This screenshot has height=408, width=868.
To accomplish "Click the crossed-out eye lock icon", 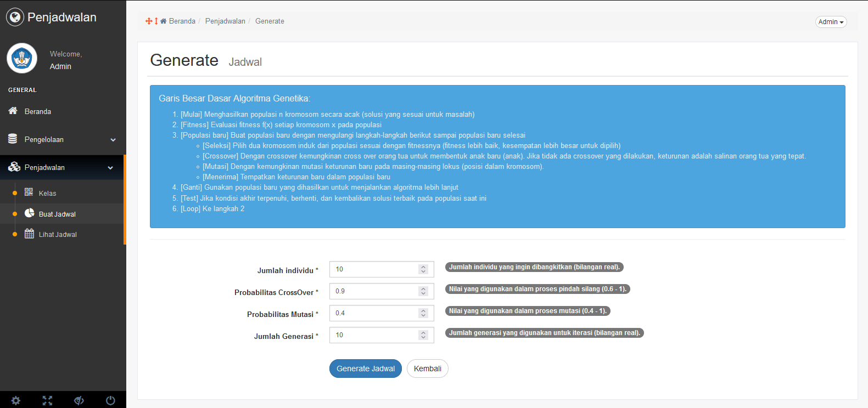I will point(79,400).
